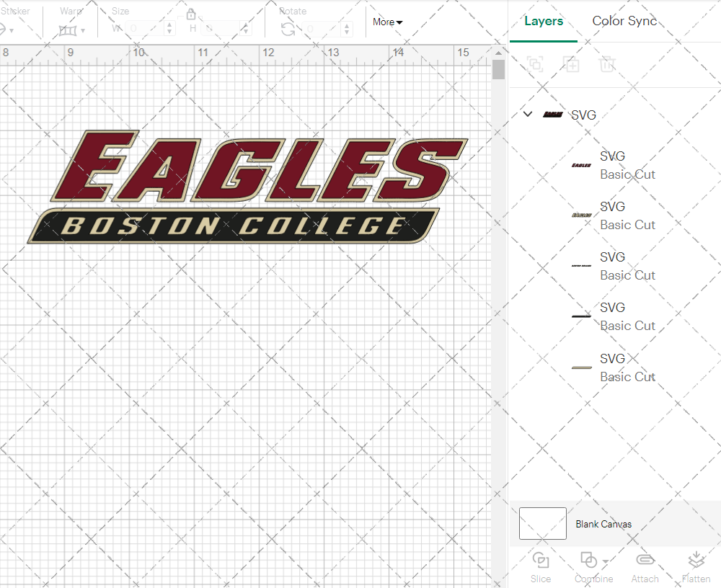This screenshot has width=721, height=588.
Task: Select the Layers tab
Action: tap(544, 21)
